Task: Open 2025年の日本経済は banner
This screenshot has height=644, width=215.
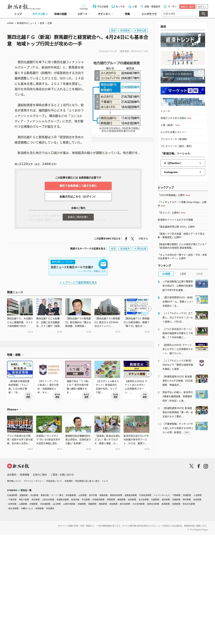Action: point(183,76)
